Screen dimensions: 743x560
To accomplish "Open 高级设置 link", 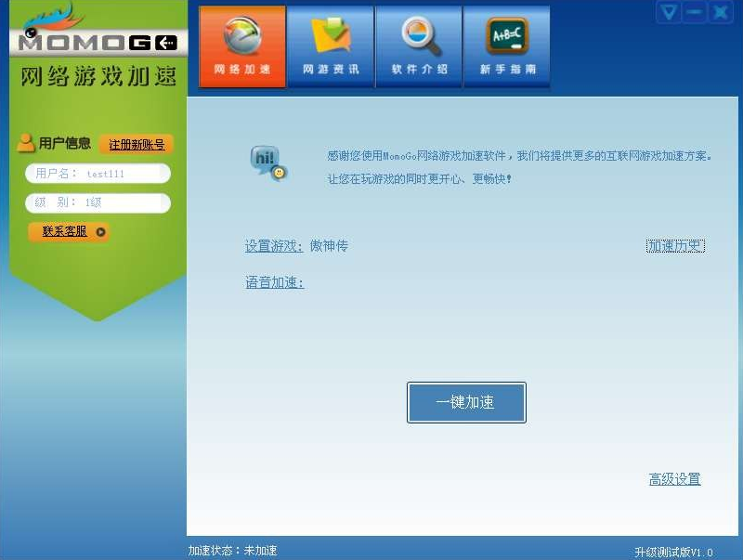I will coord(675,479).
